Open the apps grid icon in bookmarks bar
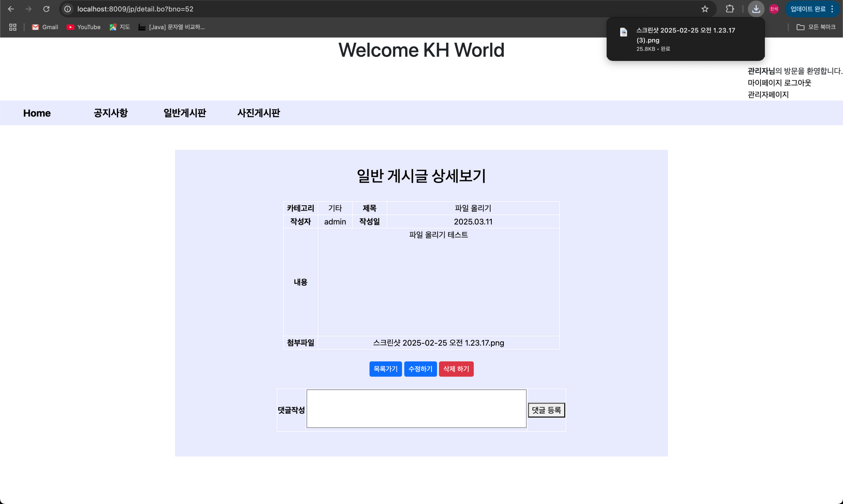The height and width of the screenshot is (504, 843). click(13, 27)
